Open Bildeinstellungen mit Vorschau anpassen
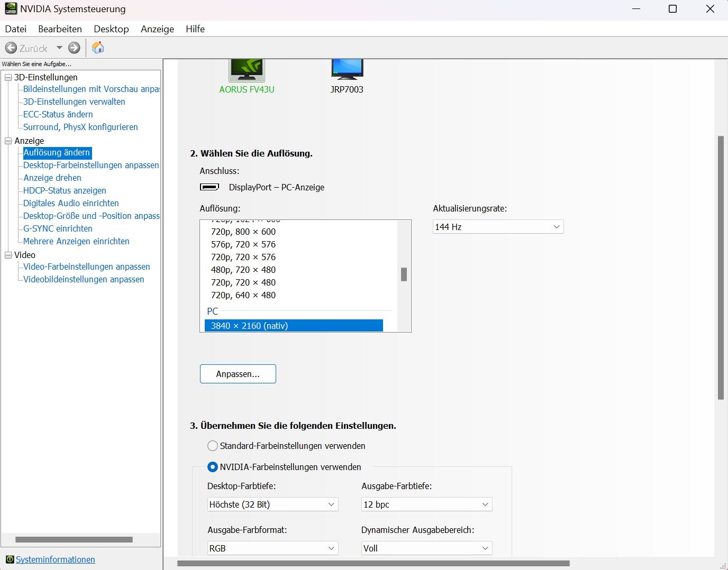Viewport: 728px width, 570px height. tap(91, 89)
